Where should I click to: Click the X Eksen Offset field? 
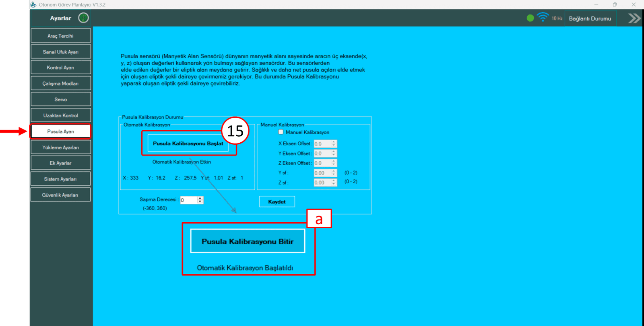point(322,144)
